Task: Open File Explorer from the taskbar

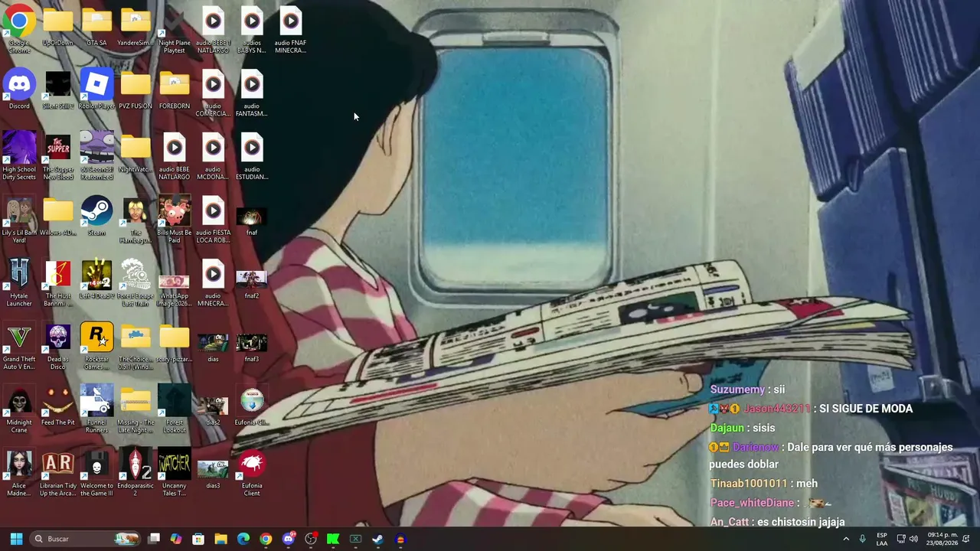Action: pyautogui.click(x=220, y=539)
